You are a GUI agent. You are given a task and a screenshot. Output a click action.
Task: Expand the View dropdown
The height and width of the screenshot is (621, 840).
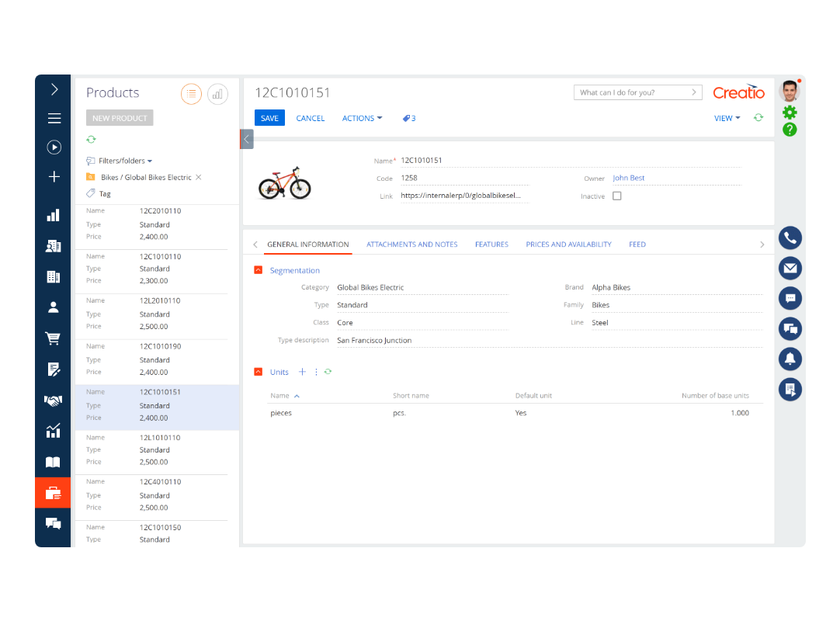[x=727, y=119]
